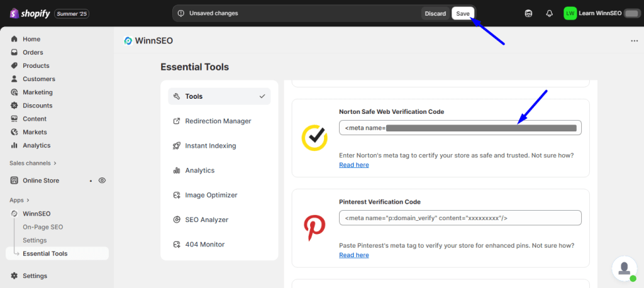The height and width of the screenshot is (288, 644).
Task: Click the Pinterest Verification Code field
Action: tap(460, 218)
